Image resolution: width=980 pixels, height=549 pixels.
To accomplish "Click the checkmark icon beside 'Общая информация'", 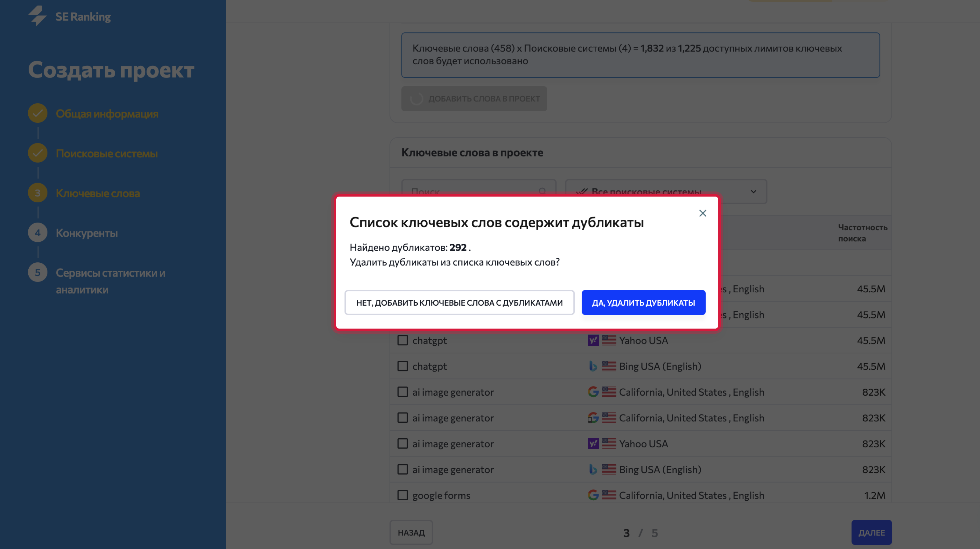I will click(38, 113).
